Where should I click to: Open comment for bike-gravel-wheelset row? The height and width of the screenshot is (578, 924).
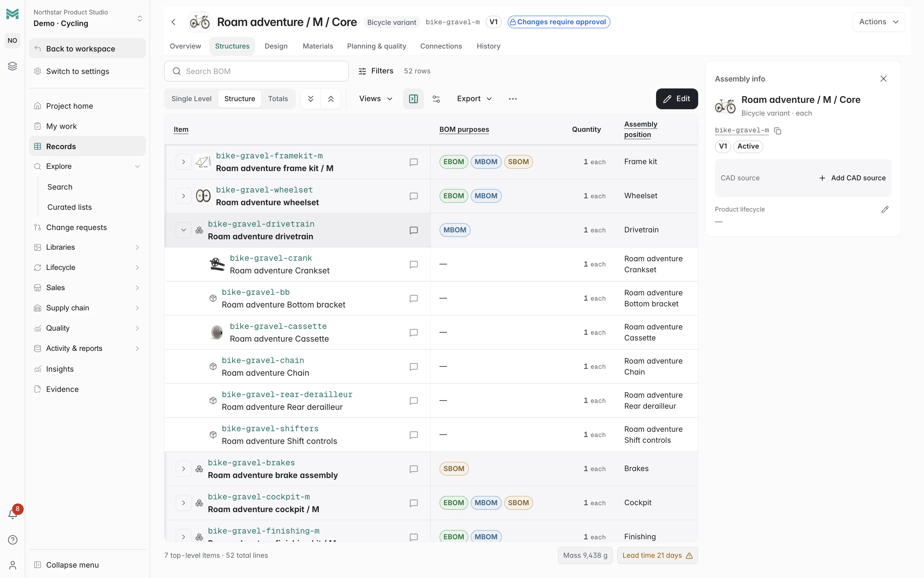point(413,196)
